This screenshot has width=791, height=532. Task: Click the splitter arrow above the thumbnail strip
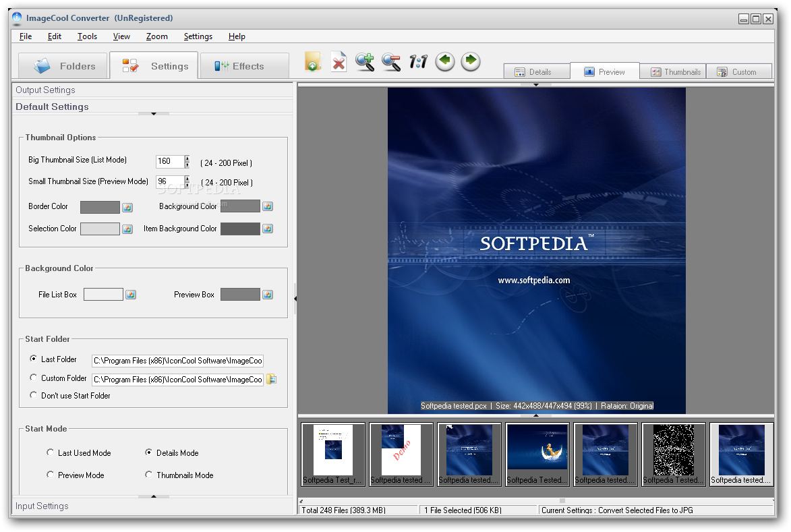point(535,415)
